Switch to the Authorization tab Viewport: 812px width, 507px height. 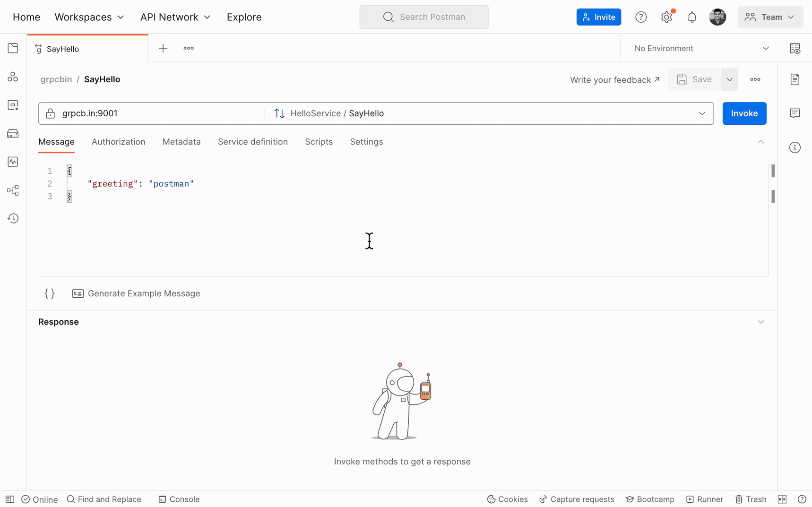click(118, 142)
